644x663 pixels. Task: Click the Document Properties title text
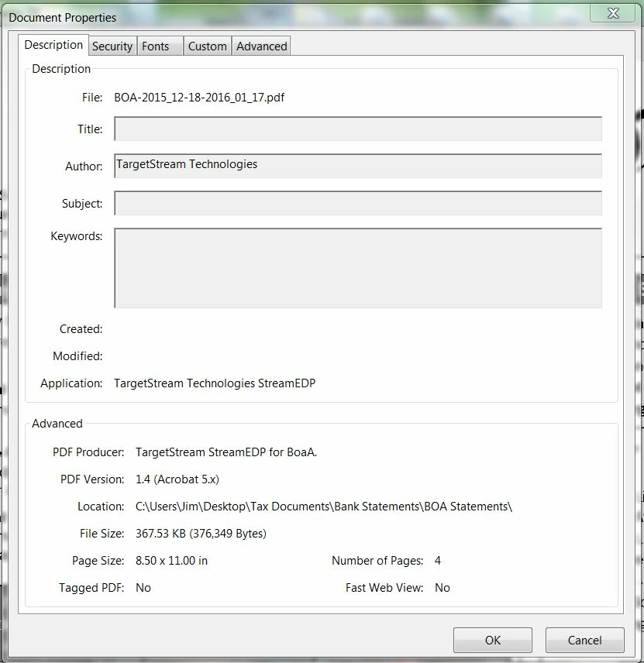click(62, 18)
